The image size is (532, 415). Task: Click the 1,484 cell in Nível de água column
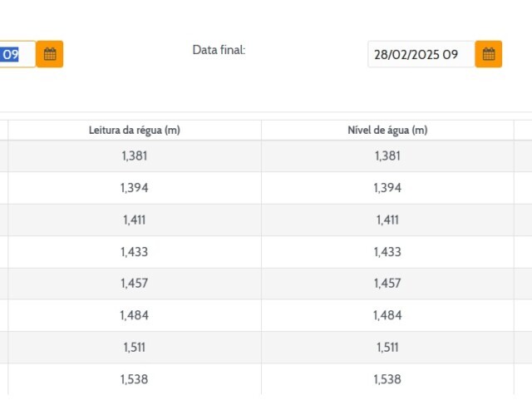point(387,315)
